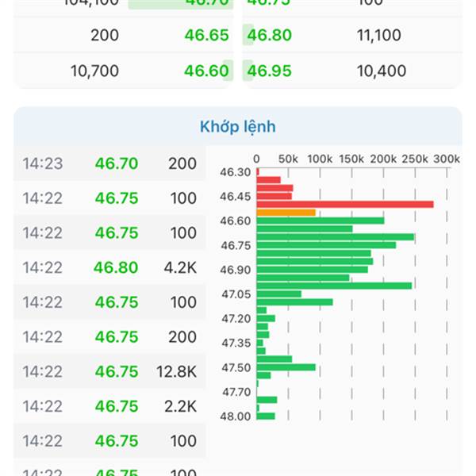
Task: Click the orange volume bar in chart
Action: pos(286,213)
